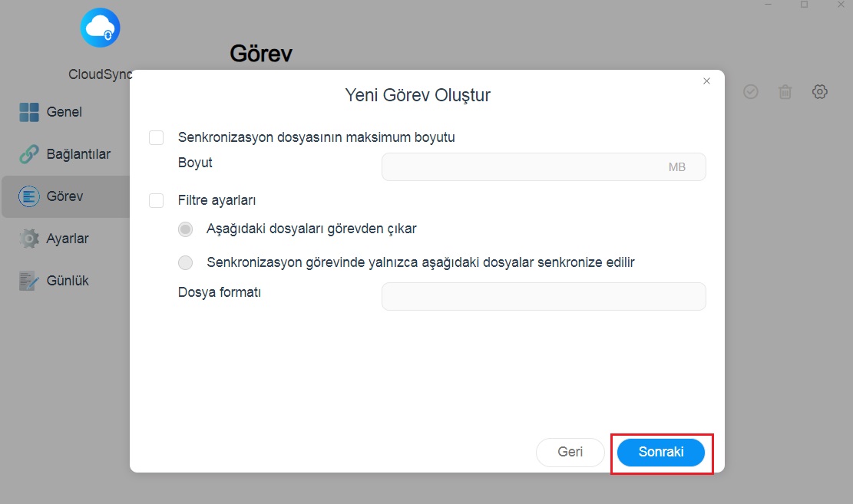This screenshot has width=853, height=504.
Task: Click the Ayarlar gear icon in sidebar
Action: click(x=29, y=239)
